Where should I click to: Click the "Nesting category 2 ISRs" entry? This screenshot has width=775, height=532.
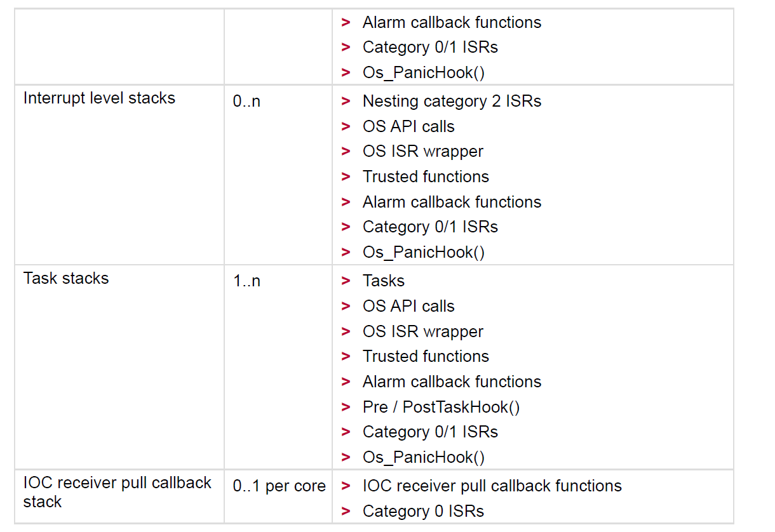[452, 102]
